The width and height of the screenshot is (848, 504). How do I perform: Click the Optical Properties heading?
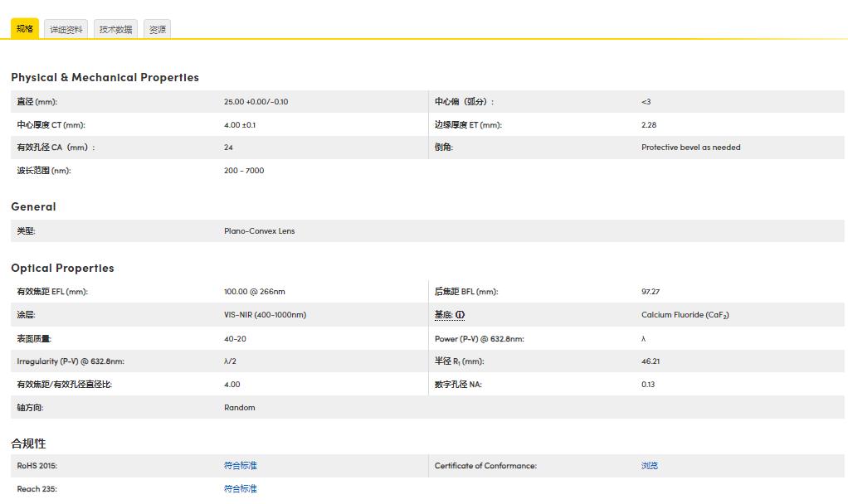(x=62, y=268)
